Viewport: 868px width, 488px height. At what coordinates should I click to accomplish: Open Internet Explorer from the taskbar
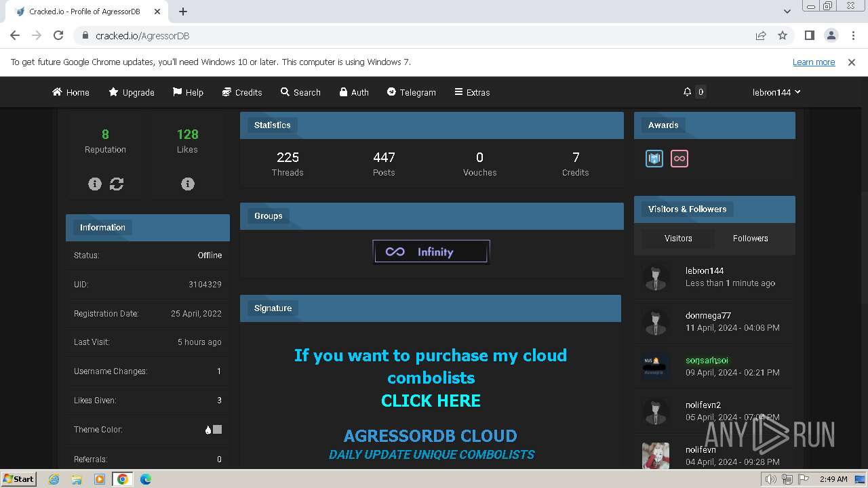[54, 479]
